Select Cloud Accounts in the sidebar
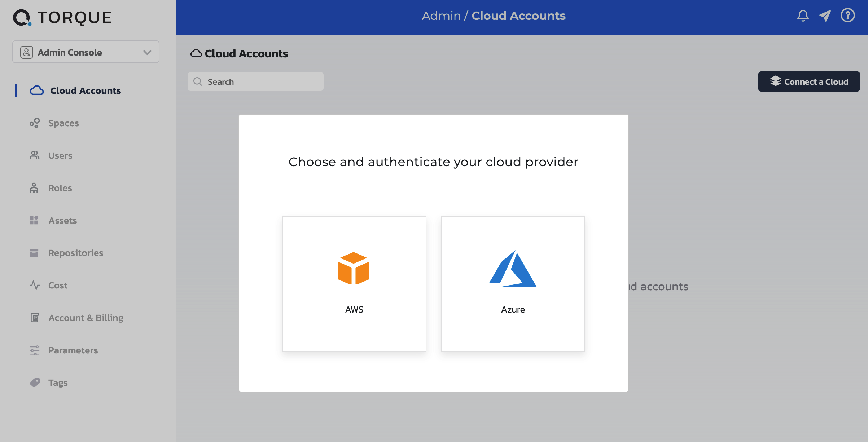The image size is (868, 442). [86, 90]
